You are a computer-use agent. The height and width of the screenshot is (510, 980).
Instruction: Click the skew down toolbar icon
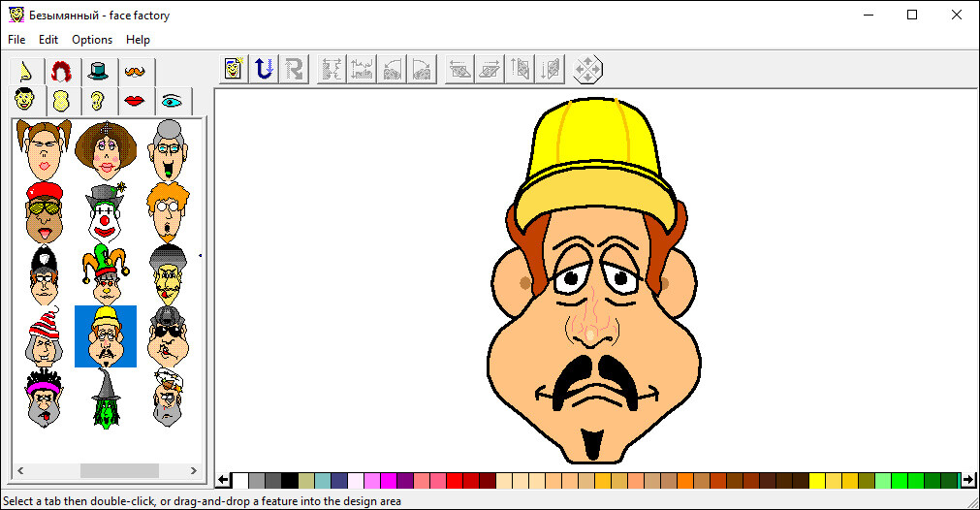[x=550, y=69]
